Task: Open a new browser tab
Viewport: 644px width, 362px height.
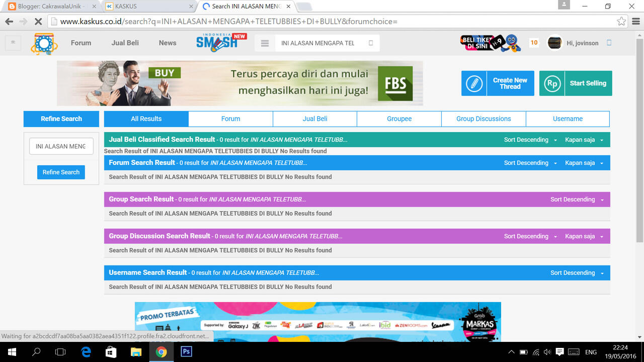Action: pos(304,7)
